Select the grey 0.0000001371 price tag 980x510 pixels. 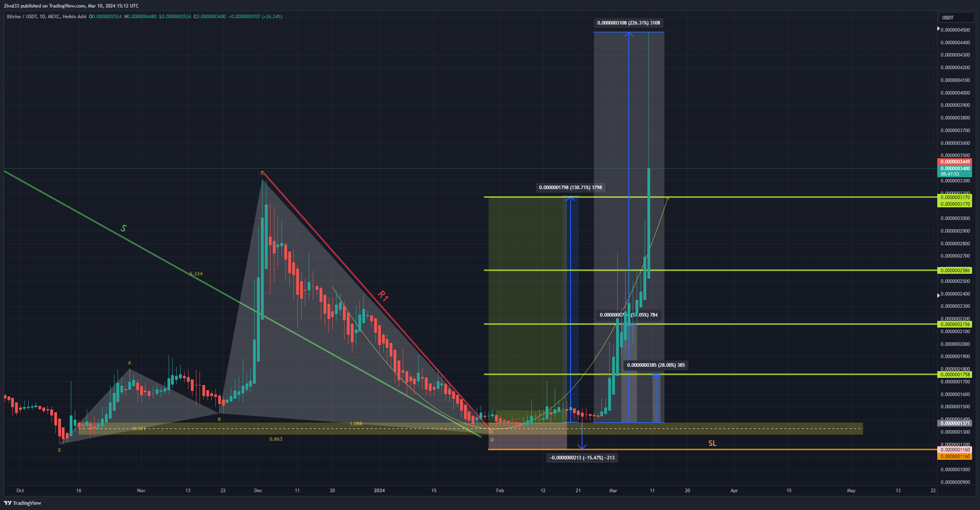pyautogui.click(x=955, y=423)
